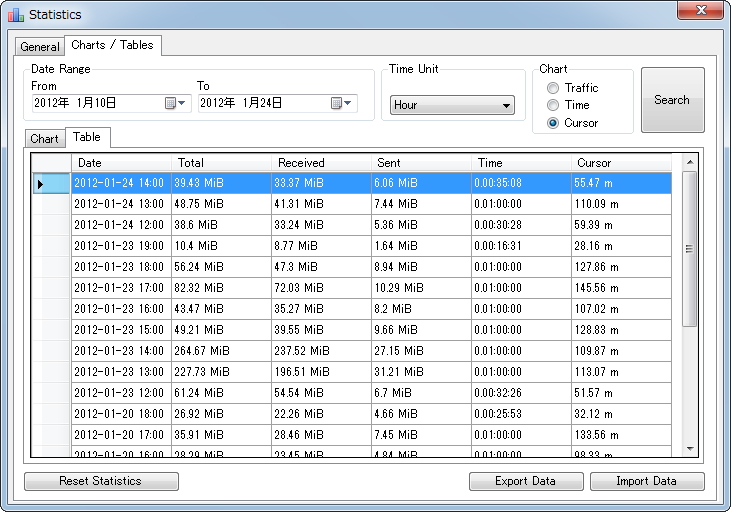
Task: Click the Cursor value 133.56 m
Action: click(x=621, y=435)
